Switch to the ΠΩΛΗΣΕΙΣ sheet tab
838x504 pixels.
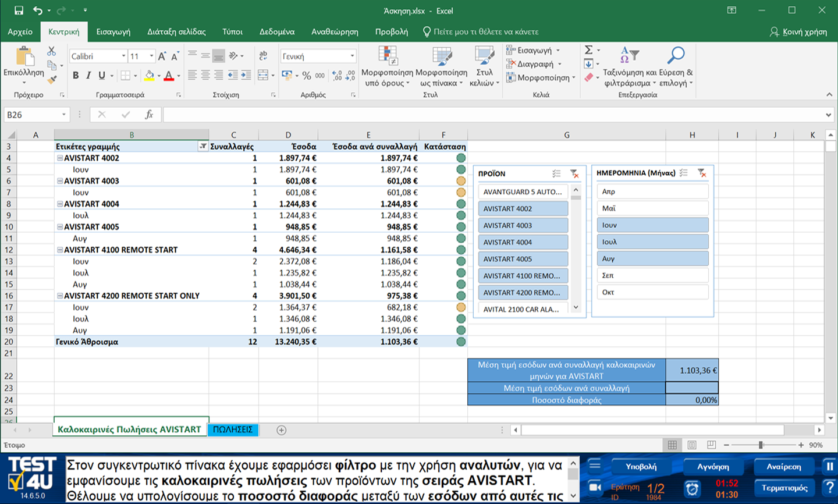pyautogui.click(x=233, y=430)
